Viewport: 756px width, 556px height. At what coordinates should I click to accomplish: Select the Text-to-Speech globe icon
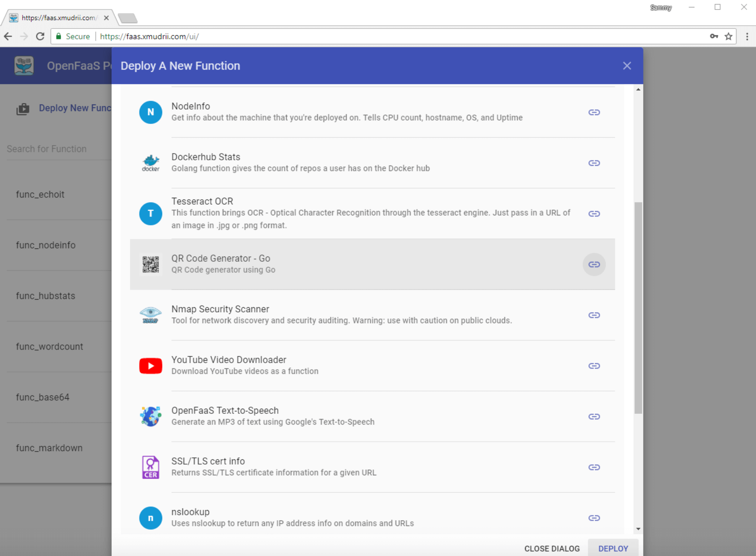(x=151, y=416)
